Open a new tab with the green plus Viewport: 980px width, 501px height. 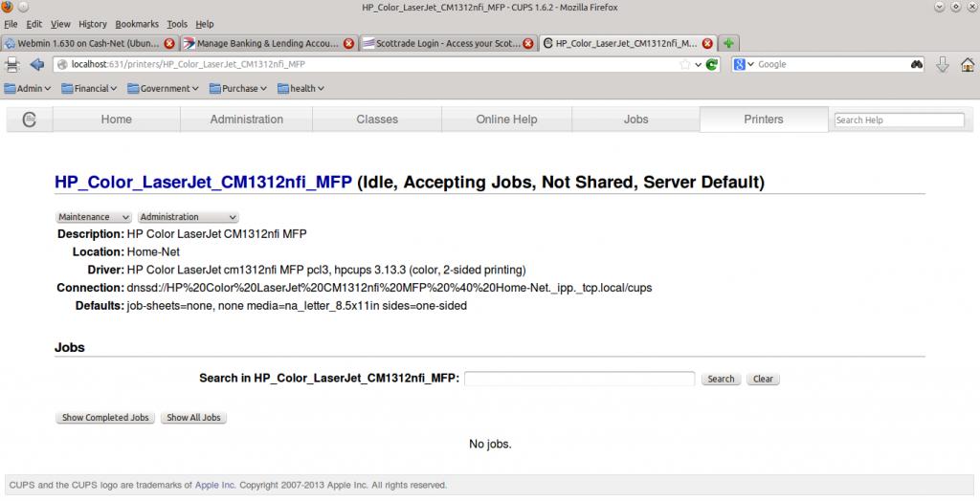tap(729, 43)
